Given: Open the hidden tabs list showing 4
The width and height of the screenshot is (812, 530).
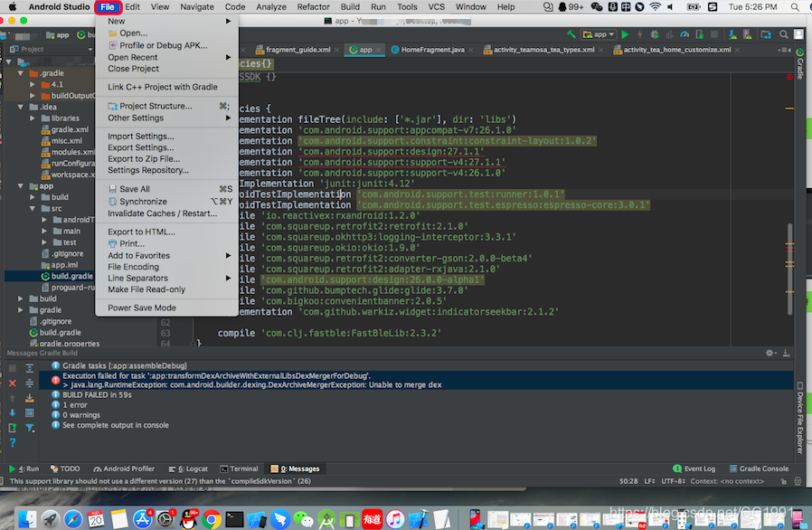Looking at the screenshot, I should [x=785, y=50].
